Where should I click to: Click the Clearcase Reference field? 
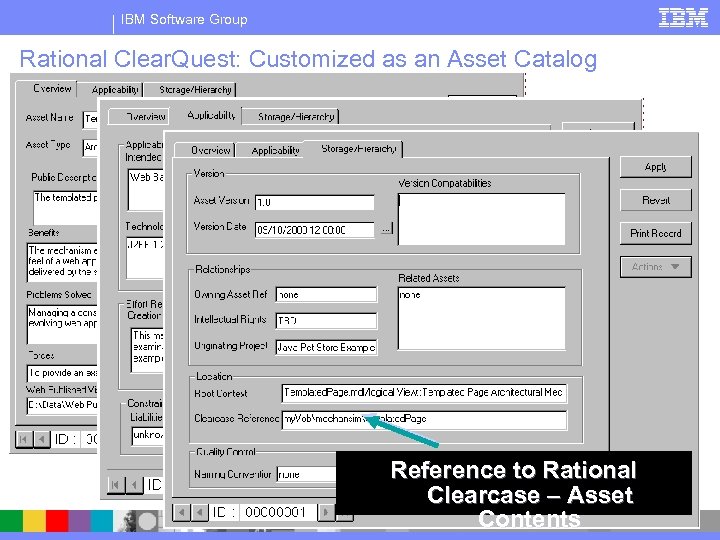(x=424, y=420)
